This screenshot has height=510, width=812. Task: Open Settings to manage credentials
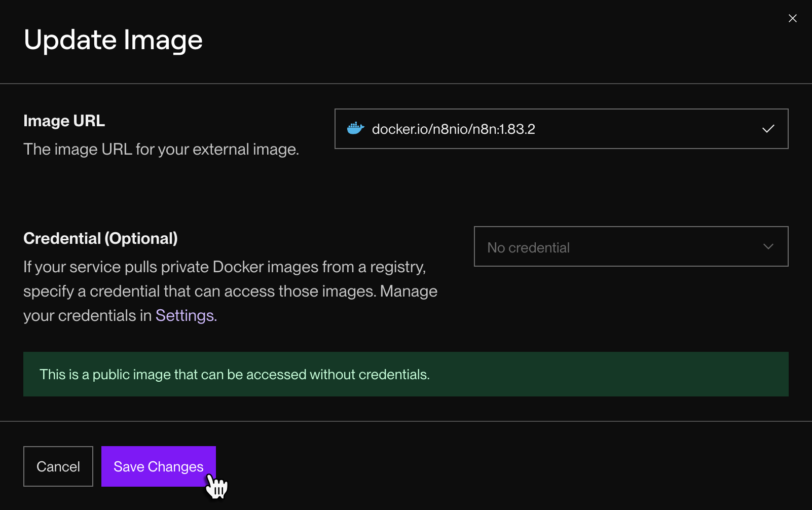point(184,315)
